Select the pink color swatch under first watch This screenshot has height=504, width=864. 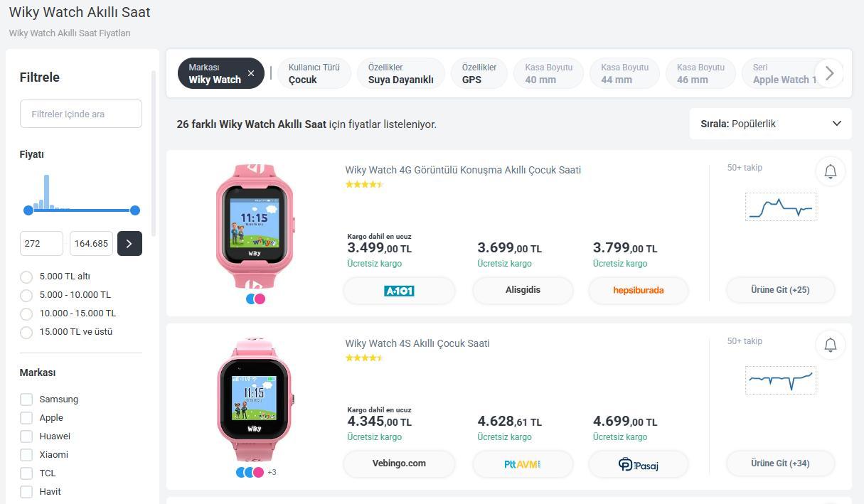pyautogui.click(x=260, y=299)
